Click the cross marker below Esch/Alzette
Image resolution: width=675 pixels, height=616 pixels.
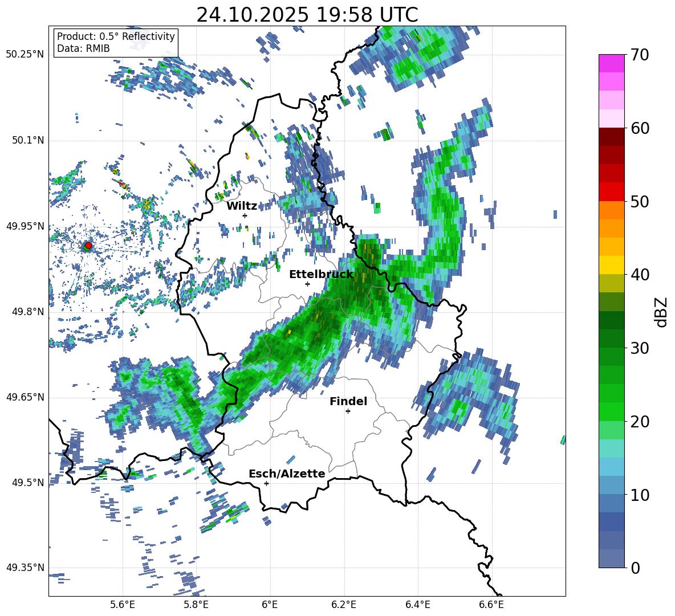(266, 483)
